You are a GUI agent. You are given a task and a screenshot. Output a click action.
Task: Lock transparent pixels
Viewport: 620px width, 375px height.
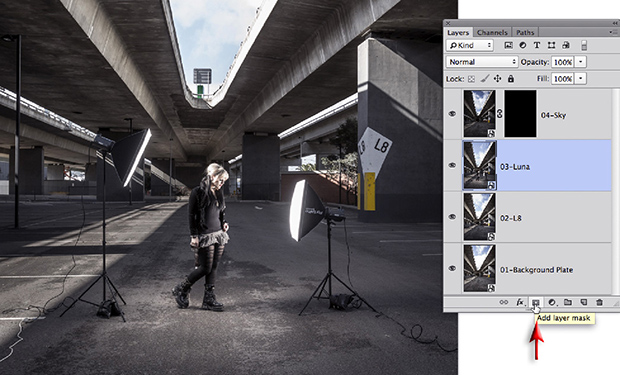point(471,79)
